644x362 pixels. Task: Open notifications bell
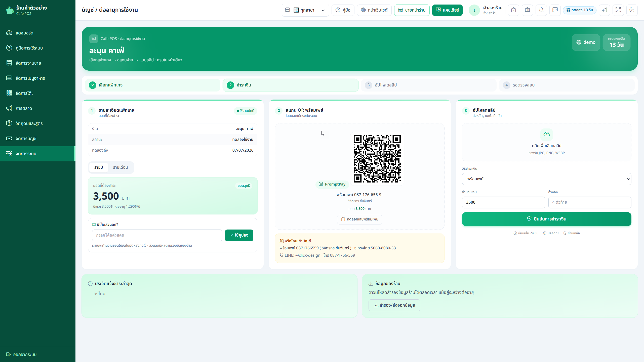(541, 10)
